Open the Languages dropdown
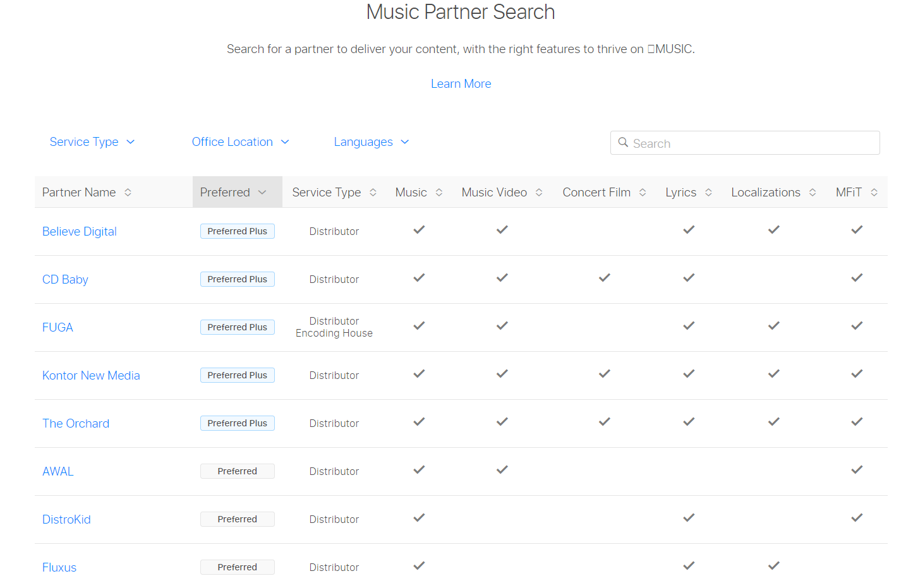 pos(372,141)
